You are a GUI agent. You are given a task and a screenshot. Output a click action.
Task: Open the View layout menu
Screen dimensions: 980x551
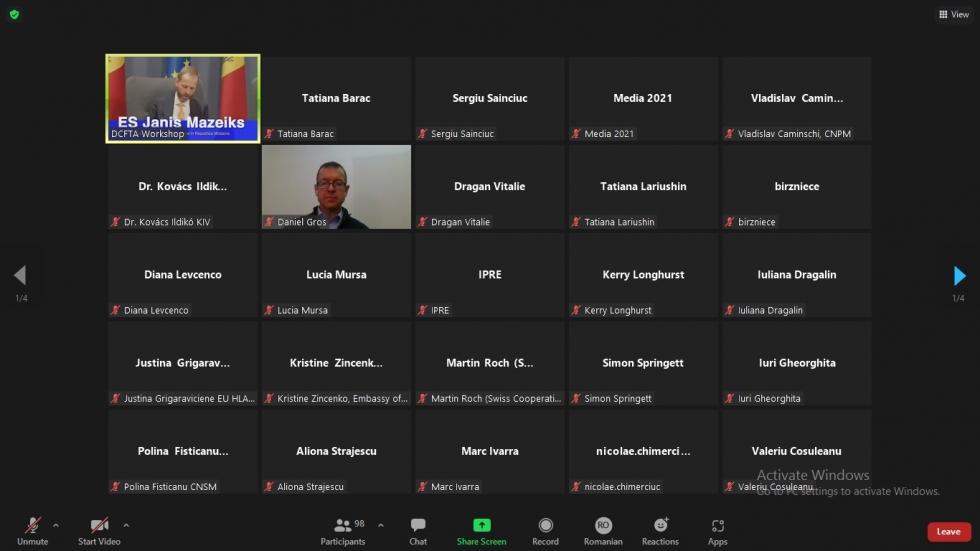(953, 14)
